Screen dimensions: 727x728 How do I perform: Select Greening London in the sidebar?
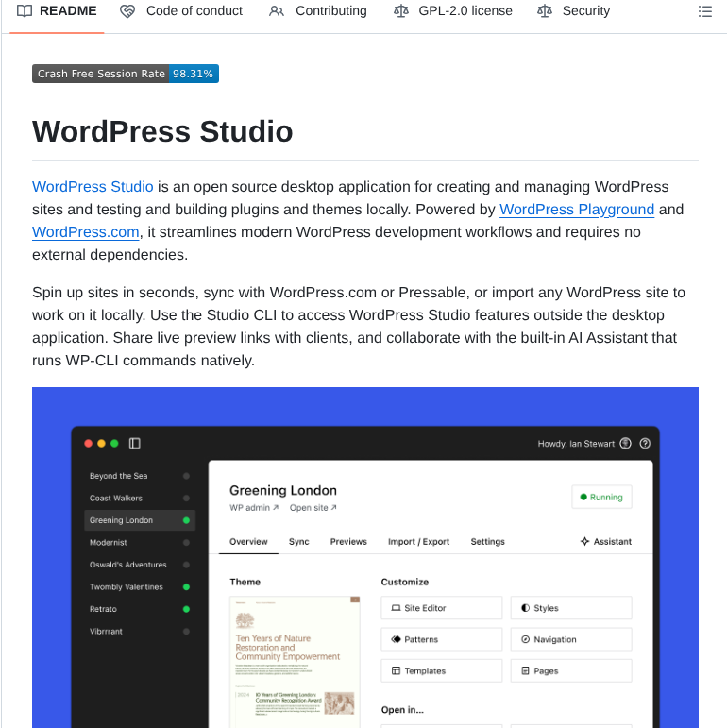(x=140, y=520)
